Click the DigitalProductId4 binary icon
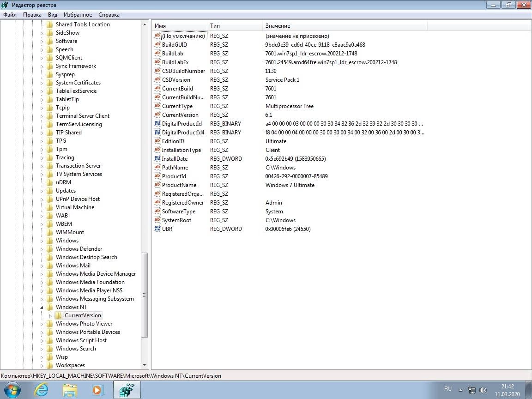The width and height of the screenshot is (532, 399). [157, 133]
